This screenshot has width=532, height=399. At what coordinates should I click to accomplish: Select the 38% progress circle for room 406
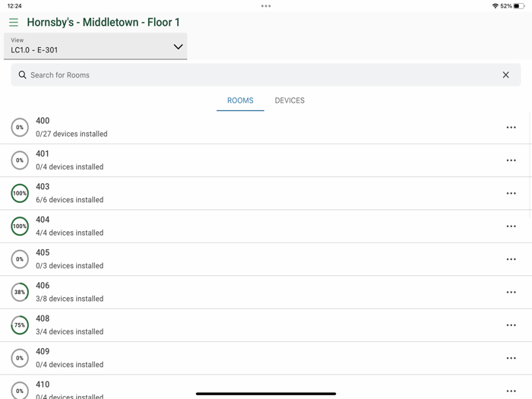(x=20, y=292)
